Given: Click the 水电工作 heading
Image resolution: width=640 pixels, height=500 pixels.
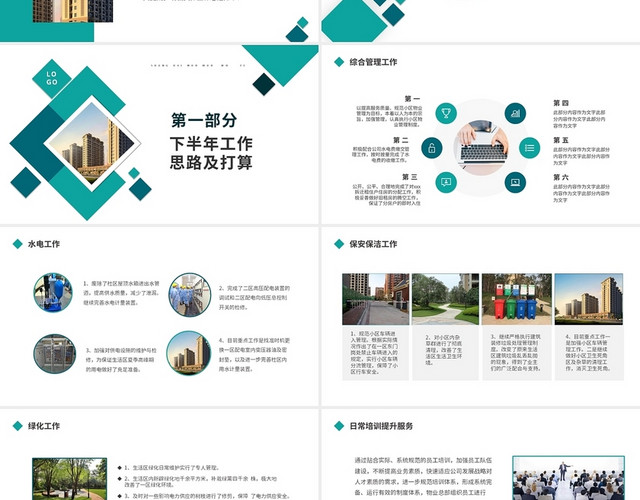Looking at the screenshot, I should click(44, 244).
